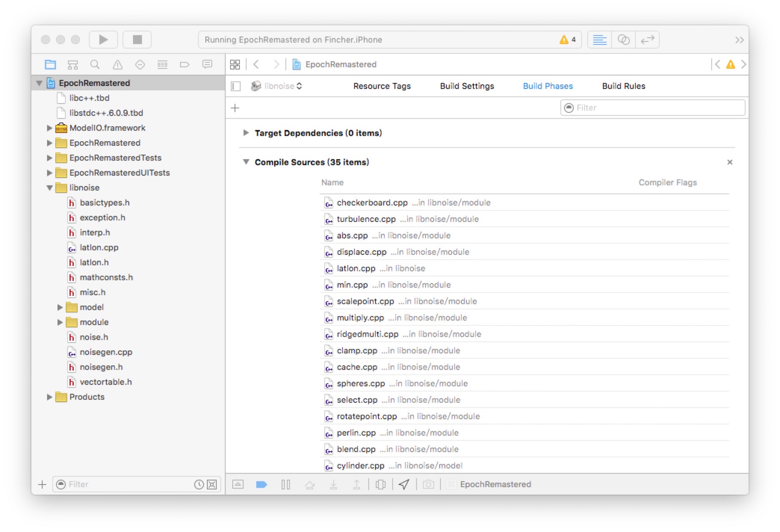Select the Project navigator folder icon
The image size is (780, 532).
coord(50,65)
